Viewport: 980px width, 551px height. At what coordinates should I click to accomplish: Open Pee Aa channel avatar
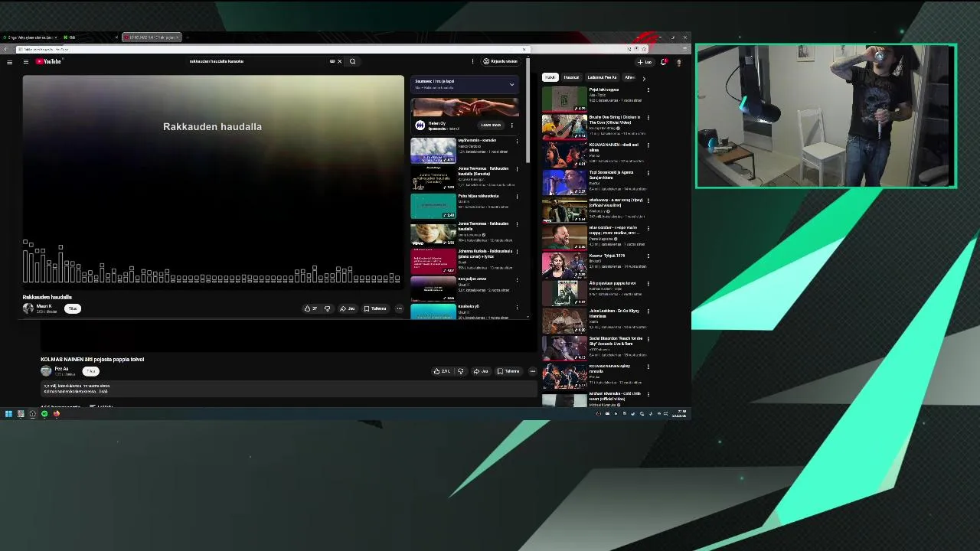[46, 371]
